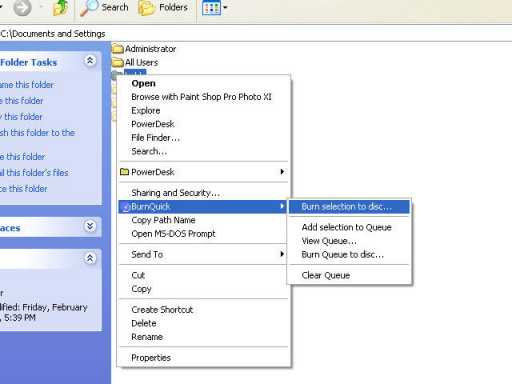Click the Folder Tasks panel heading
This screenshot has width=512, height=384.
29,62
